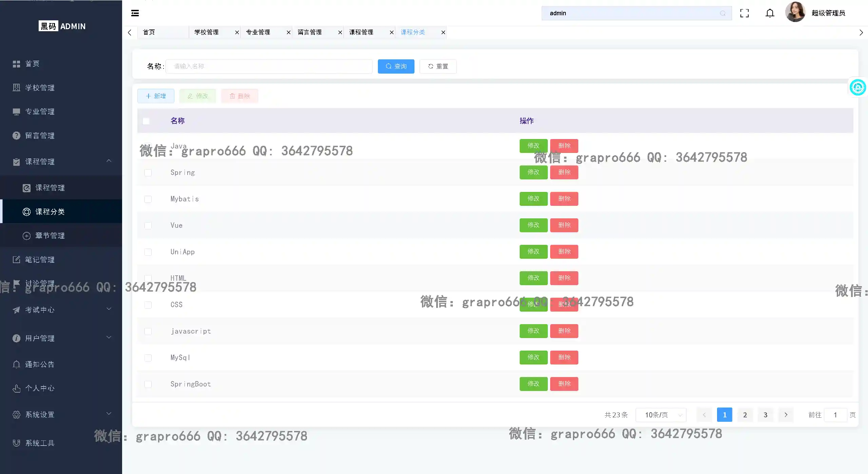Close the 学校管理 tab
868x474 pixels.
[x=237, y=33]
